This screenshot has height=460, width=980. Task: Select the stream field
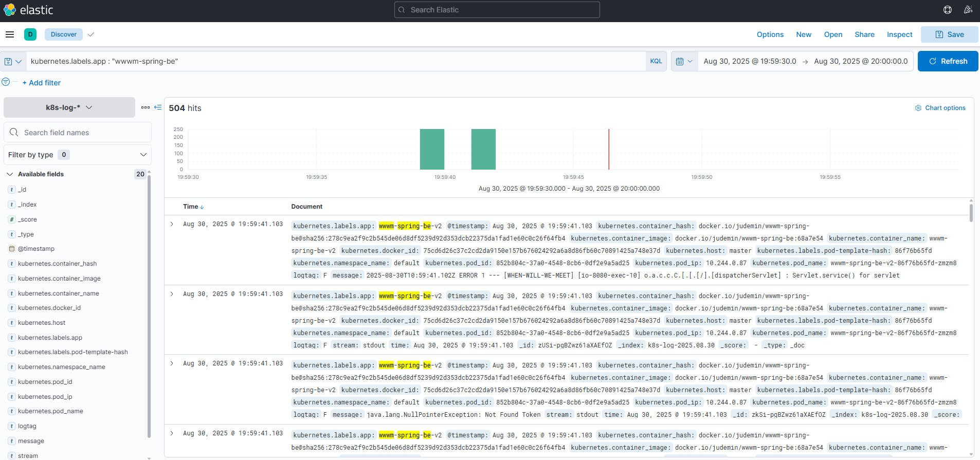point(28,456)
